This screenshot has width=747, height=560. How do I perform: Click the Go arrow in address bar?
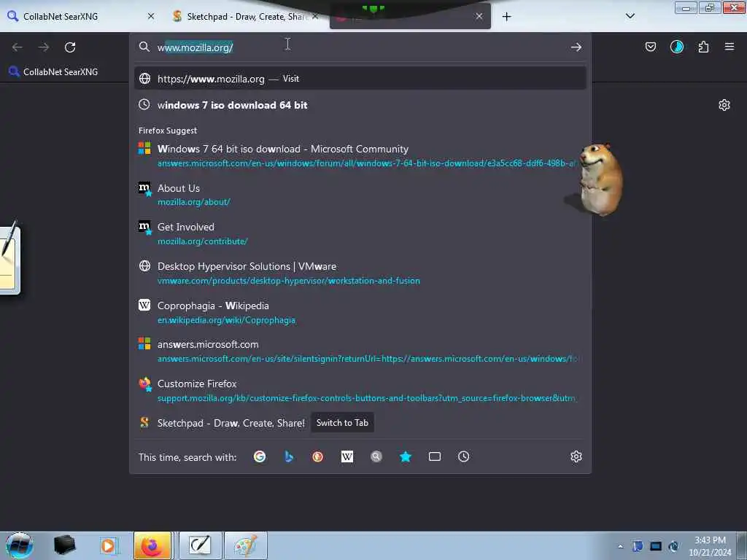(x=576, y=47)
